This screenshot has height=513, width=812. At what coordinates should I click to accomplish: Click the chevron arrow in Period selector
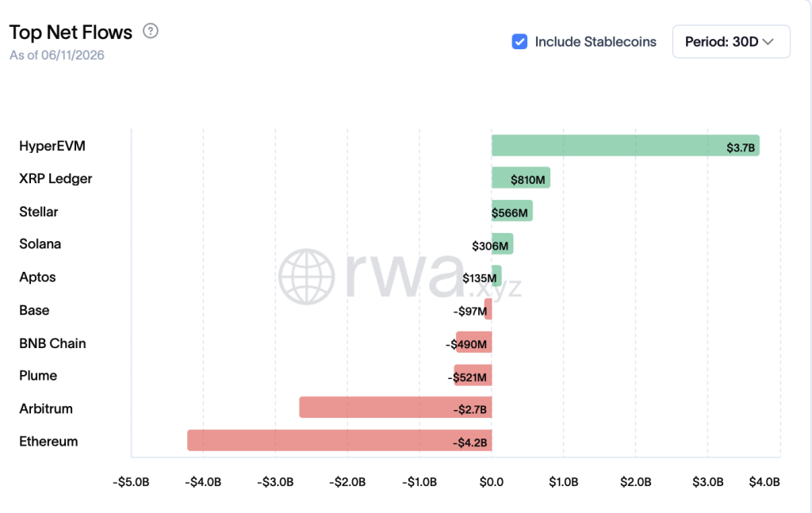click(x=768, y=41)
